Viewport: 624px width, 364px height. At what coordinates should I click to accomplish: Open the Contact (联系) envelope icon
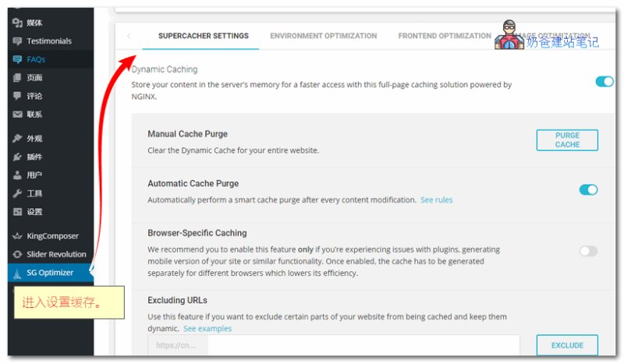click(x=17, y=114)
